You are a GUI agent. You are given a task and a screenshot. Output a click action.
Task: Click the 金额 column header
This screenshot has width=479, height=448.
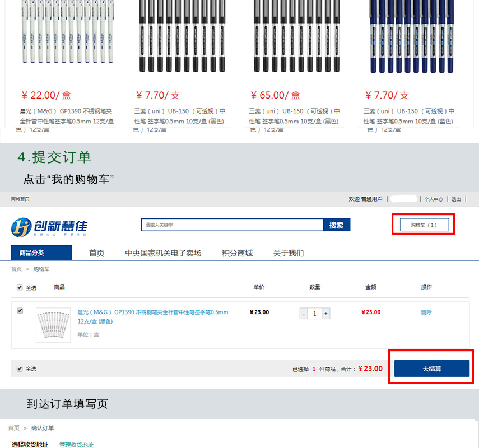371,287
